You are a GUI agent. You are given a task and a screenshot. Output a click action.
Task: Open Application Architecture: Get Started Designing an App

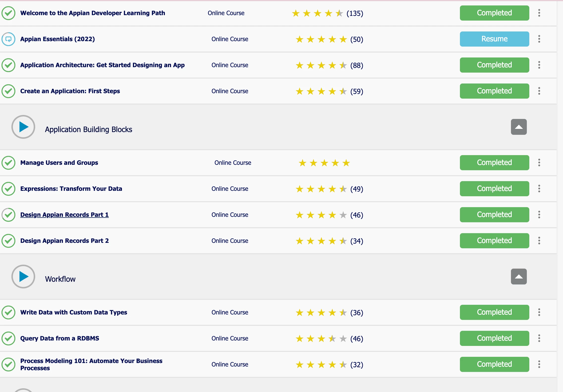tap(102, 65)
